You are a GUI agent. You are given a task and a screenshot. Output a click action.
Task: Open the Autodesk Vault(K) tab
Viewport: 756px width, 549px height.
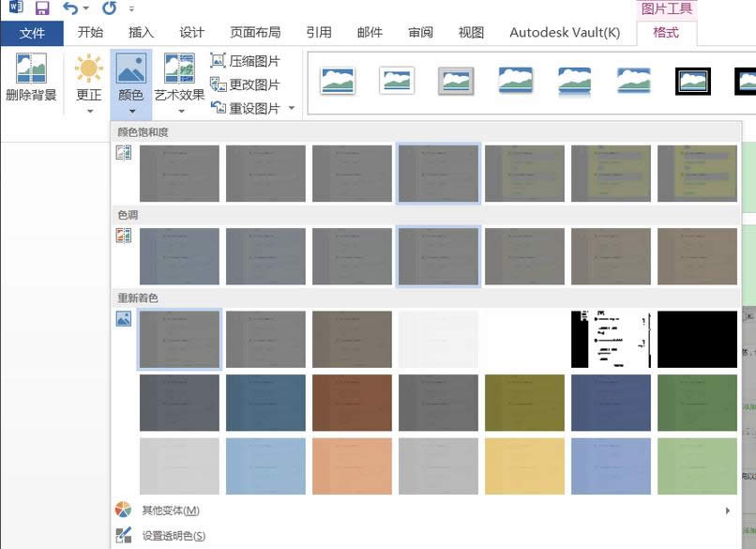click(564, 32)
